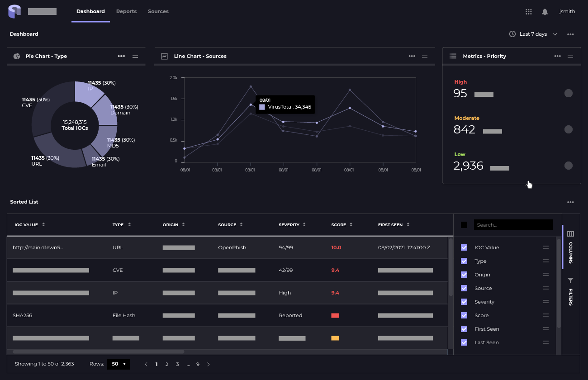This screenshot has width=588, height=380.
Task: Click Metrics widget drag handle
Action: (570, 56)
